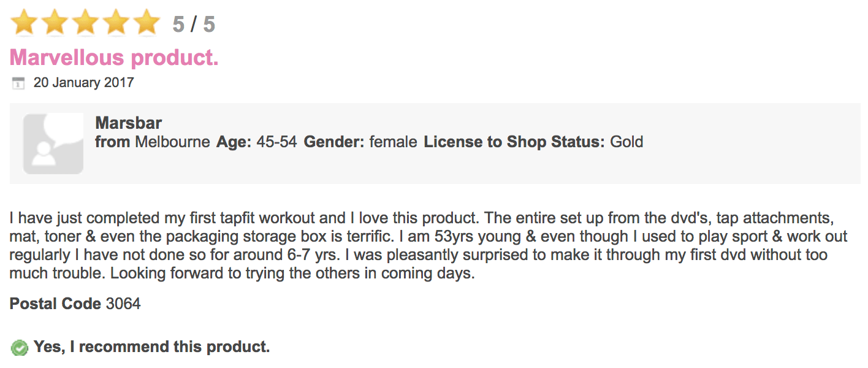Open the 'Marvellous product.' review title
868x368 pixels.
tap(114, 58)
